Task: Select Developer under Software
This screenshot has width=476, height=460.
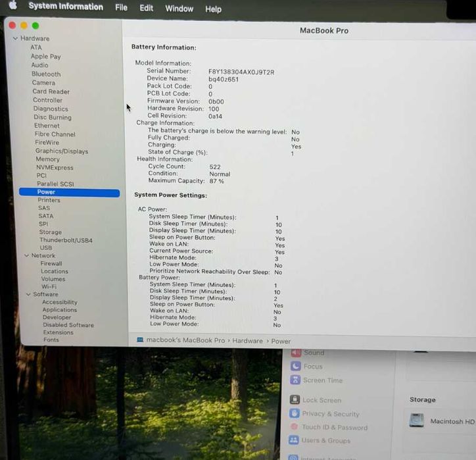Action: [x=57, y=317]
